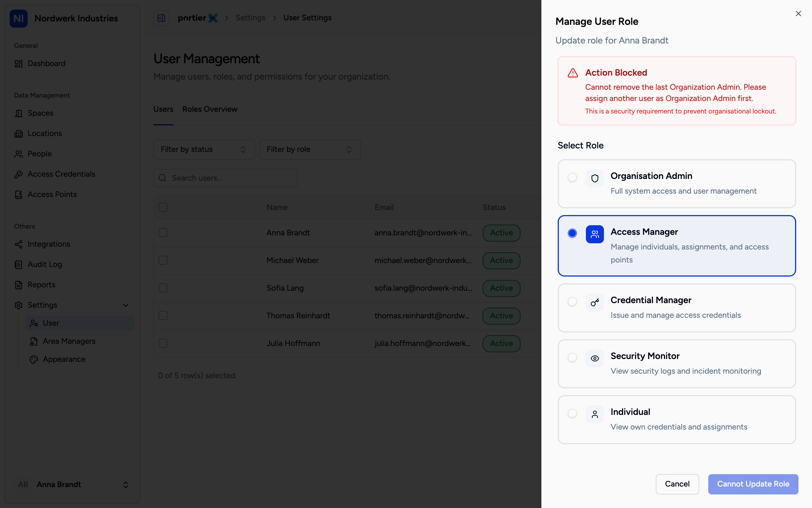Click the Spaces building icon

point(18,113)
